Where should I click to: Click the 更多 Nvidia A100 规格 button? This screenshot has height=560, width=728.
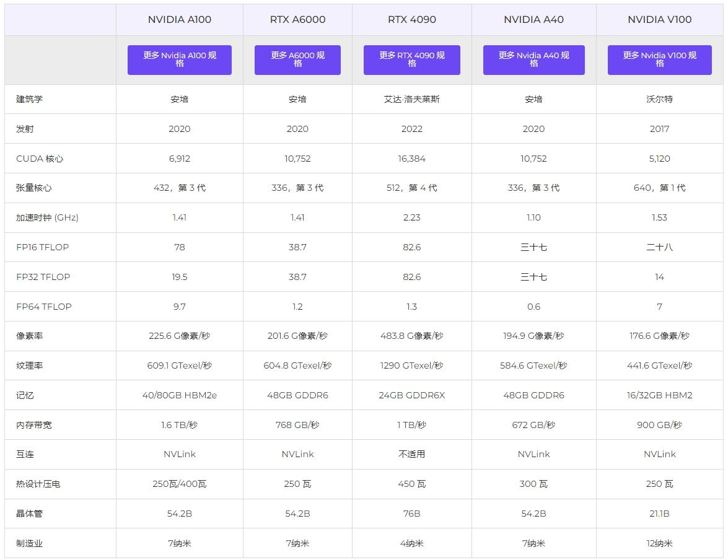(x=179, y=59)
